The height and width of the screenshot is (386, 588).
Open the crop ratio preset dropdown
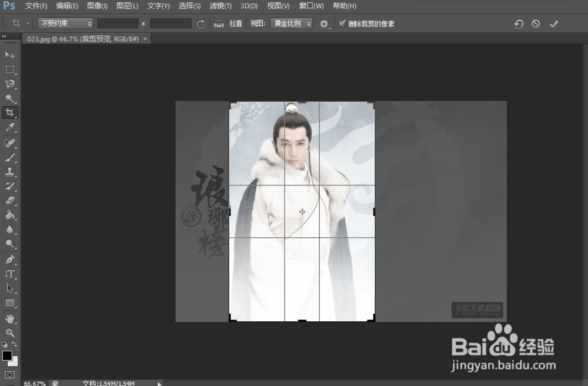65,24
